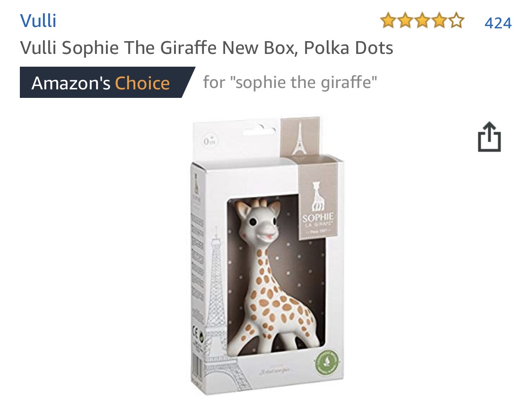Image resolution: width=532 pixels, height=410 pixels.
Task: Tap the share icon beside product image
Action: click(x=489, y=137)
